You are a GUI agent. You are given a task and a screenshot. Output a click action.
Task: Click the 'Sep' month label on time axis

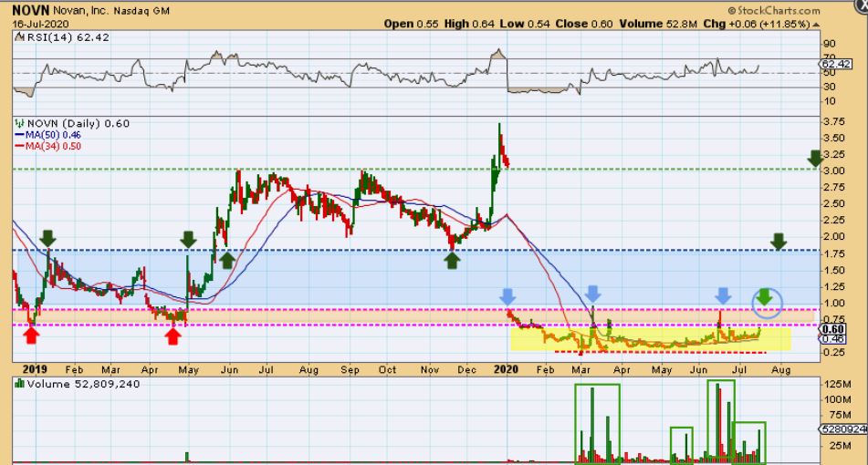(x=350, y=369)
